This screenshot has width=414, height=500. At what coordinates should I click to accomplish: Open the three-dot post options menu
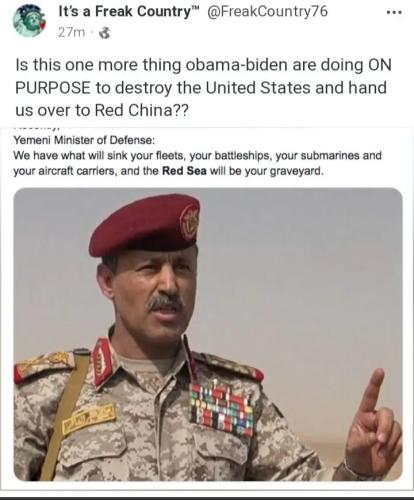pos(394,13)
